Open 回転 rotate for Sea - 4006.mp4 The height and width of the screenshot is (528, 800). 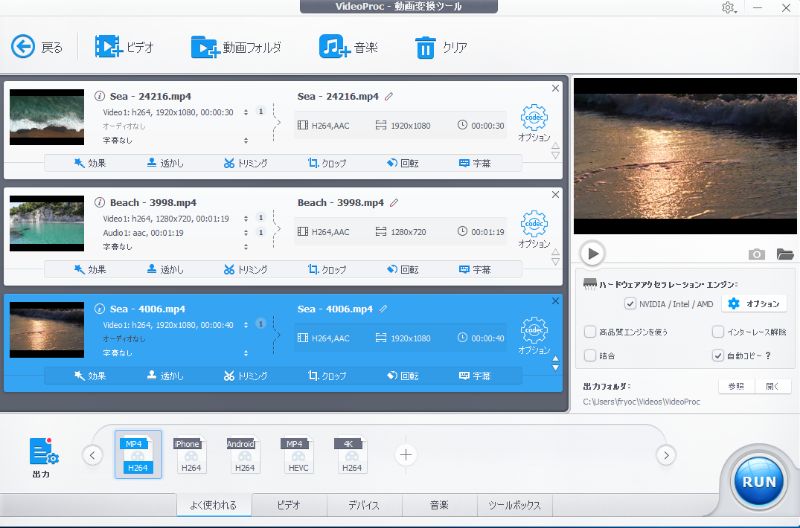(403, 376)
